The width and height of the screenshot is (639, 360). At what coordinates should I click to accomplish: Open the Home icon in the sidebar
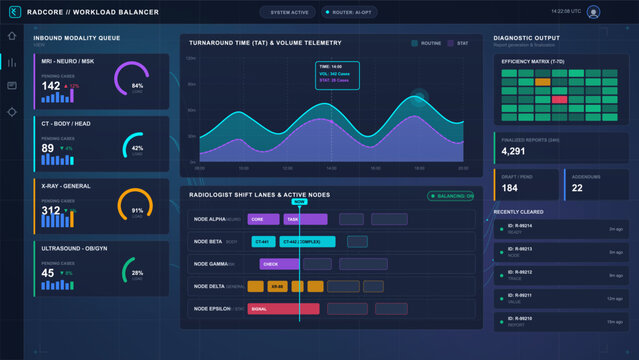coord(12,36)
